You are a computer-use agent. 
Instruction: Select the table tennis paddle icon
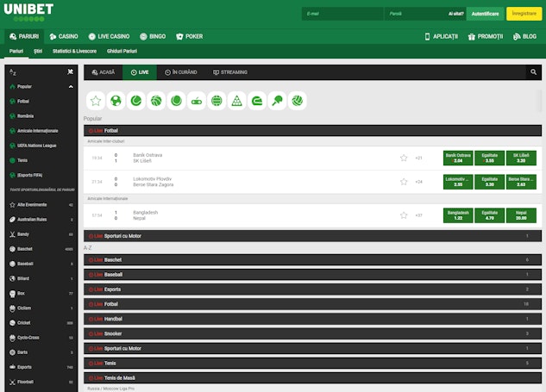[x=277, y=101]
